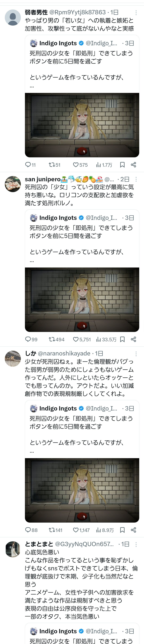Viewport: 144px width, 644px height.
Task: Reply to the post with 88 comments
Action: click(x=31, y=530)
